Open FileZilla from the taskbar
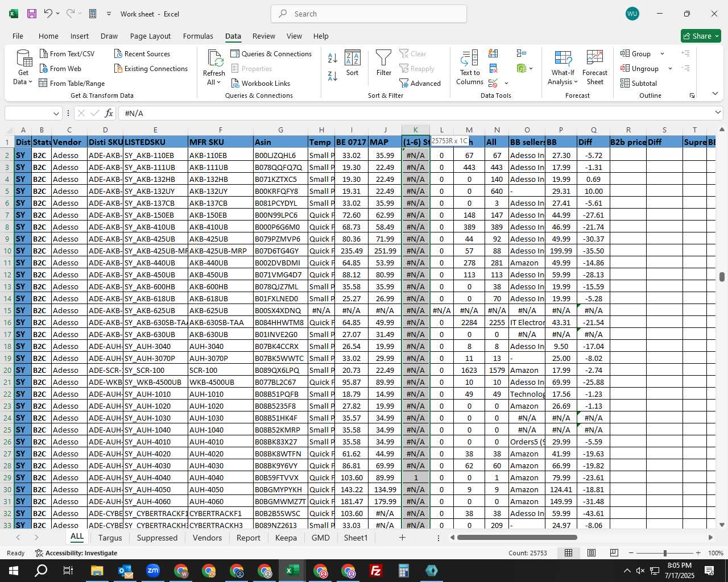The image size is (728, 582). pos(375,571)
